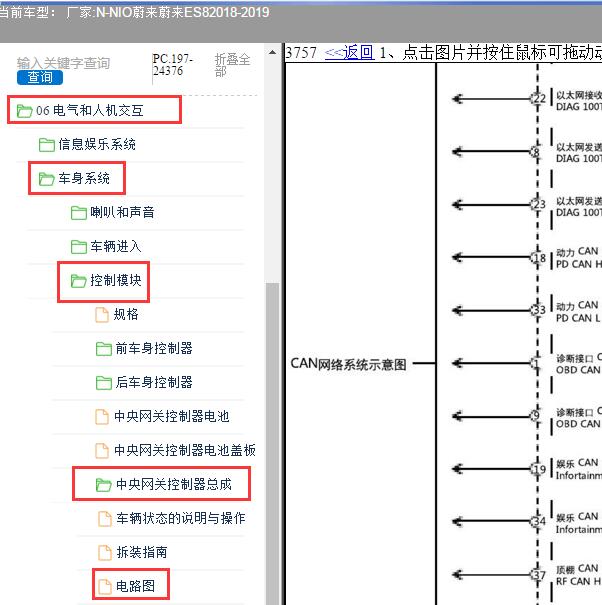Viewport: 602px width, 605px height.
Task: Open the 规格 document
Action: point(126,314)
